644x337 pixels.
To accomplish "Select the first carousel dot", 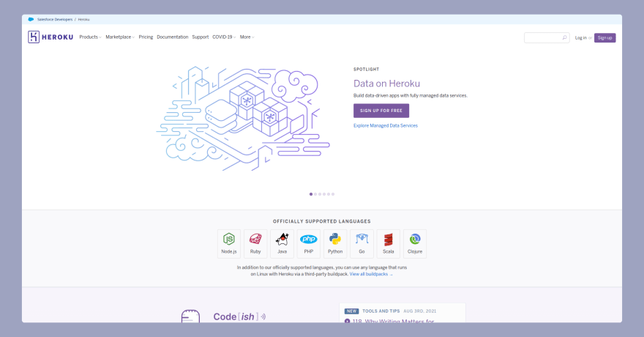I will point(311,194).
